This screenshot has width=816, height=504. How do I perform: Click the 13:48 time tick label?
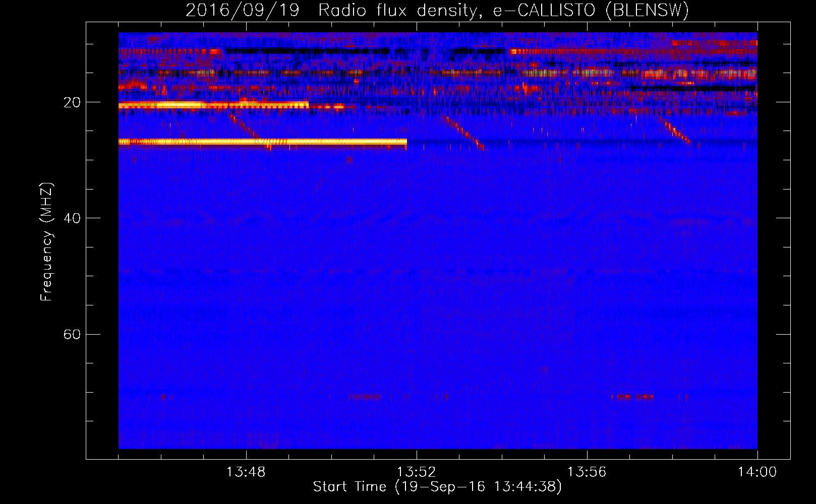[246, 472]
